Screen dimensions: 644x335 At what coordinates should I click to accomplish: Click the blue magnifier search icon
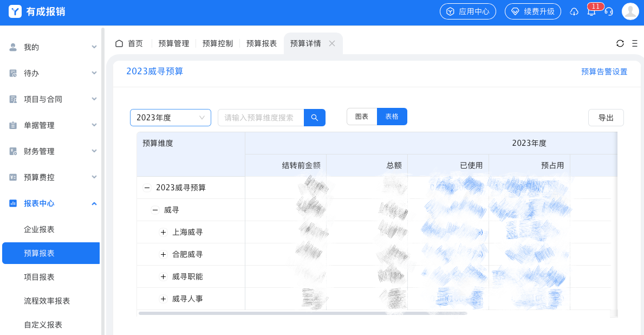coord(315,117)
